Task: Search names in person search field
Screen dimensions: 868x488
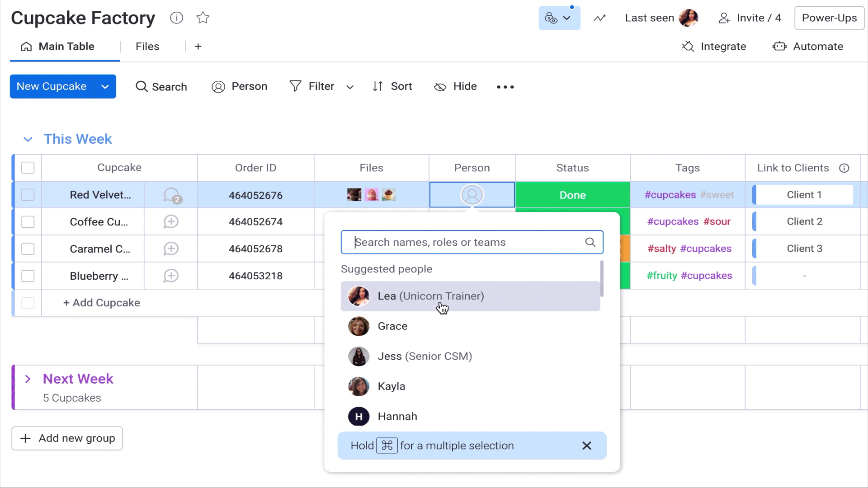Action: pyautogui.click(x=472, y=242)
